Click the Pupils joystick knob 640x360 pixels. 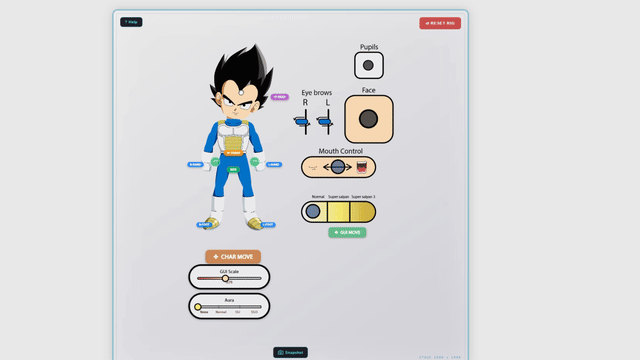368,65
